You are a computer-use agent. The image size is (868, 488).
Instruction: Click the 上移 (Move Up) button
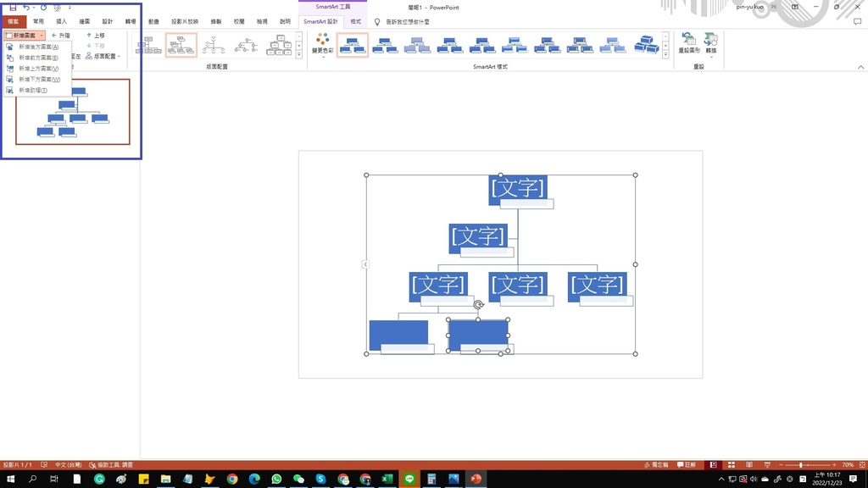pos(96,36)
